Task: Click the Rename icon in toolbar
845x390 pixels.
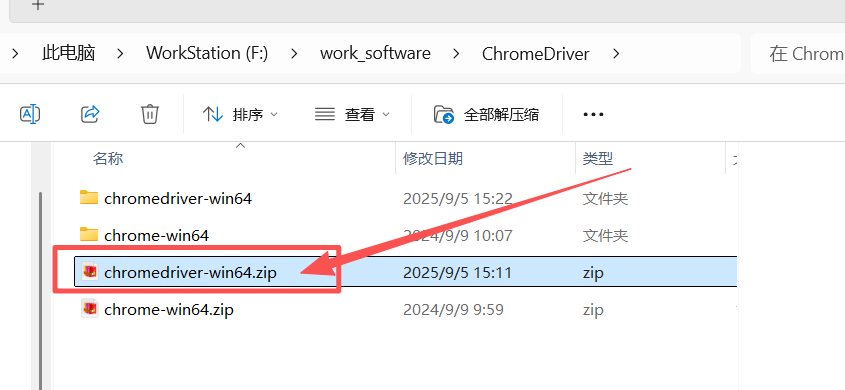Action: pyautogui.click(x=30, y=114)
